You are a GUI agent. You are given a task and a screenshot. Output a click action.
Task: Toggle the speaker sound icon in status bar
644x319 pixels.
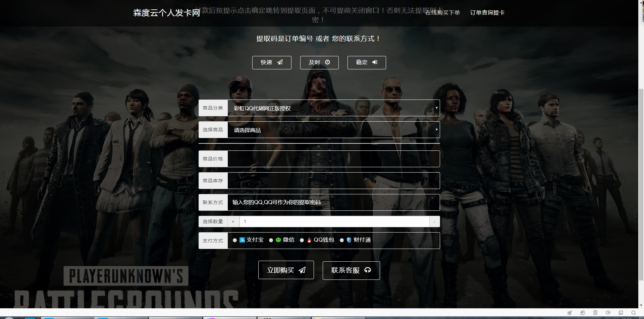[608, 313]
